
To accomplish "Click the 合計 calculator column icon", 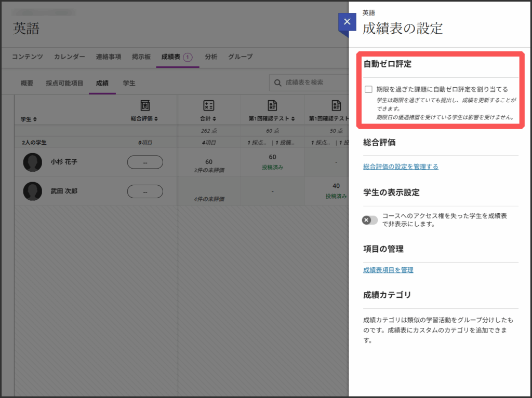I will 208,106.
